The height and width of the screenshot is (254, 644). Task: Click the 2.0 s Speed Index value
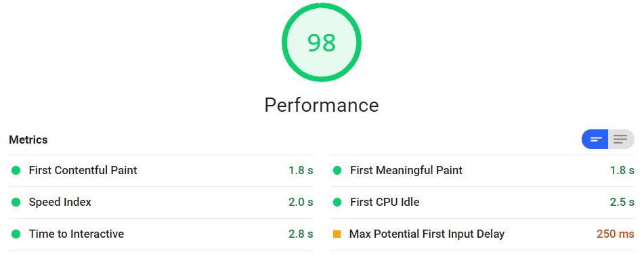[301, 203]
